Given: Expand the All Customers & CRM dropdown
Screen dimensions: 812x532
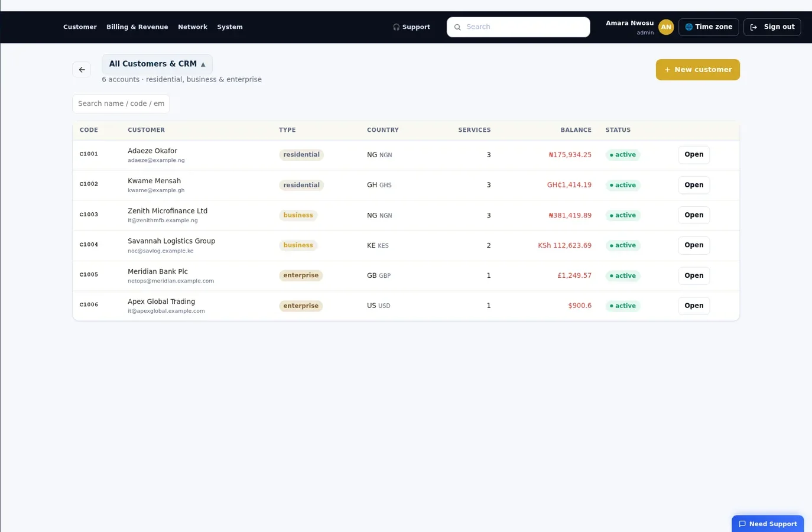Looking at the screenshot, I should (x=157, y=64).
